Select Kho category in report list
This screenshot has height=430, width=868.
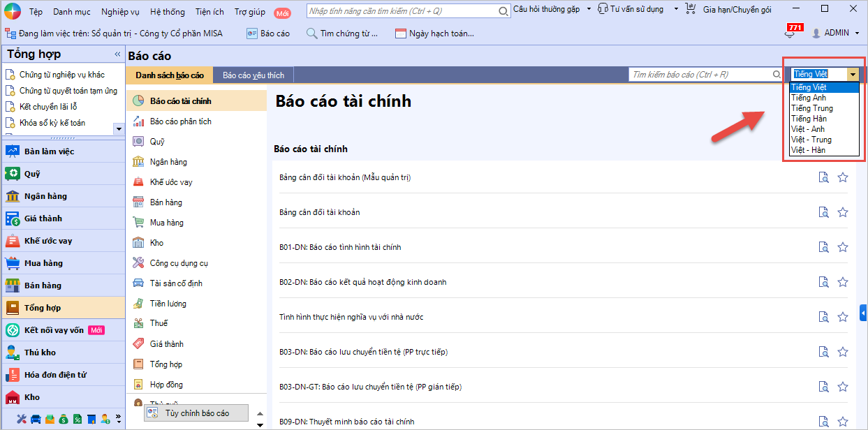point(156,243)
